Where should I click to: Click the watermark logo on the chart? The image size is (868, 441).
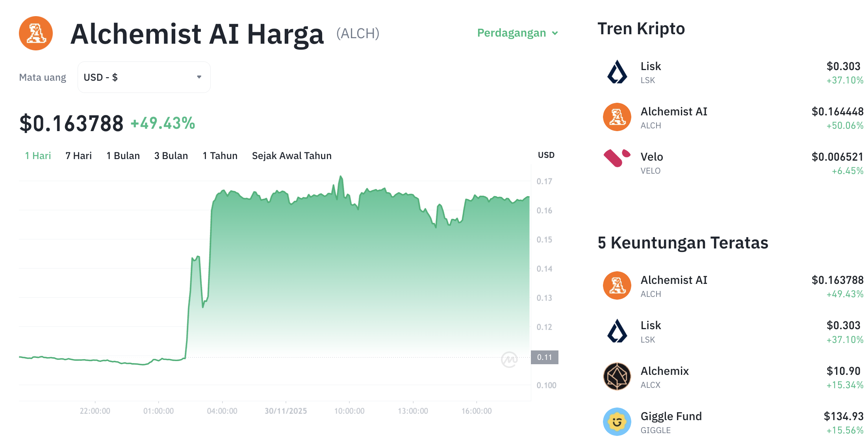click(510, 360)
